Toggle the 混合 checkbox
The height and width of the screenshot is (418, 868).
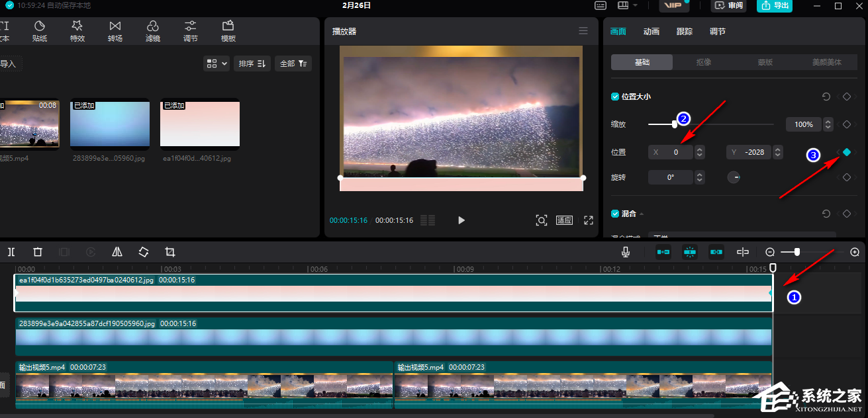click(x=615, y=214)
